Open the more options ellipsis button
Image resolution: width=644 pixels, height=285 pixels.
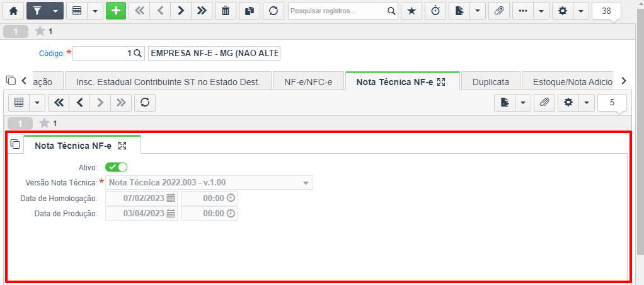523,11
